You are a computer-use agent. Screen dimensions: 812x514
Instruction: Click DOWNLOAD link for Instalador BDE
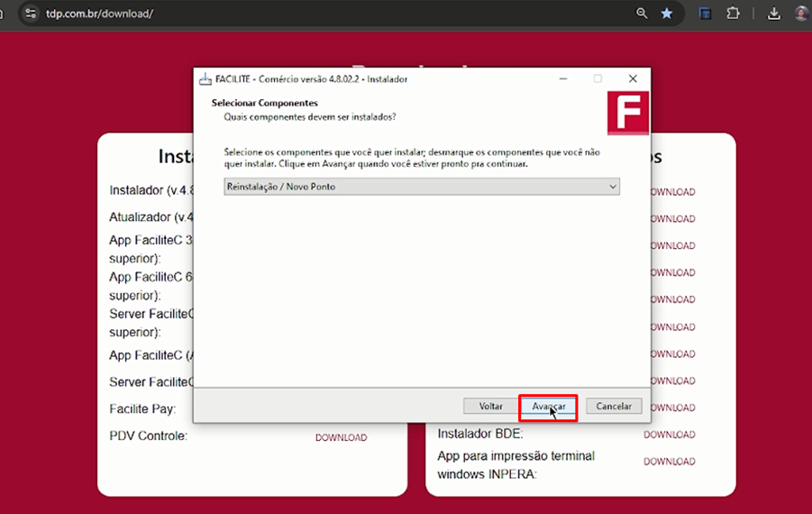(x=669, y=435)
